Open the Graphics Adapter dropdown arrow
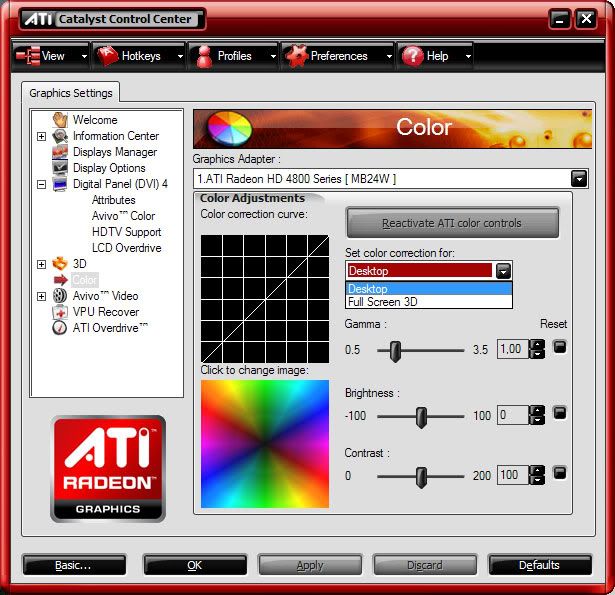The image size is (615, 595). pos(579,179)
